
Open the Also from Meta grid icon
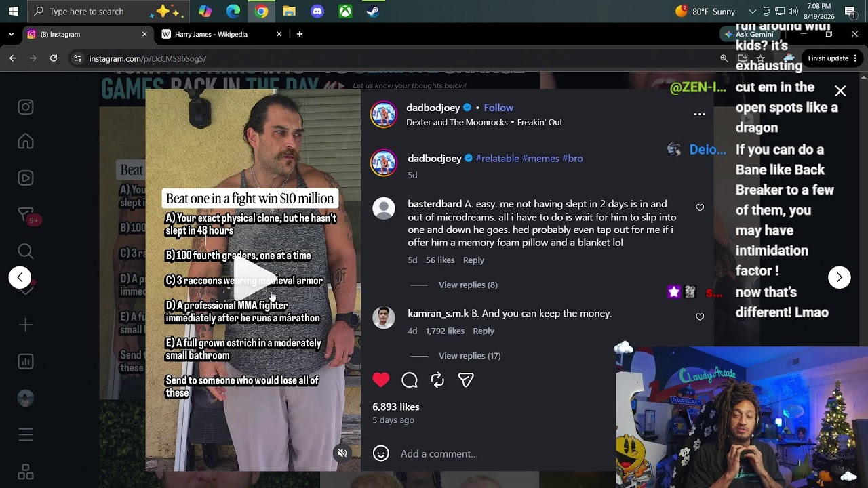click(x=26, y=471)
